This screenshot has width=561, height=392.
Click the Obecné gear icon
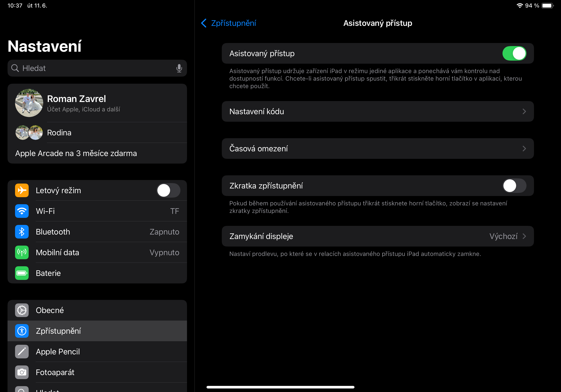[22, 310]
